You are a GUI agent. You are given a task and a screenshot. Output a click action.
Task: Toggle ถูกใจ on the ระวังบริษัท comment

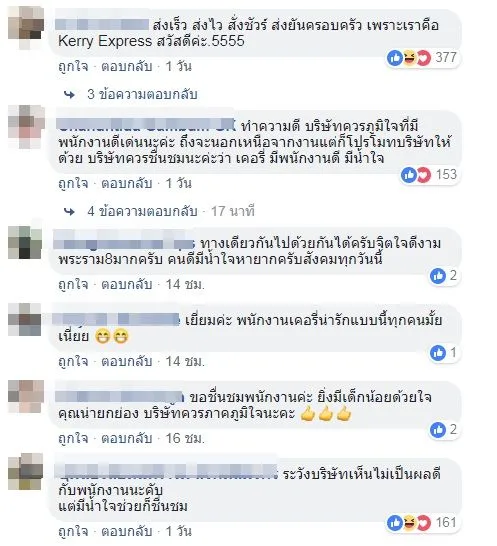[x=73, y=531]
